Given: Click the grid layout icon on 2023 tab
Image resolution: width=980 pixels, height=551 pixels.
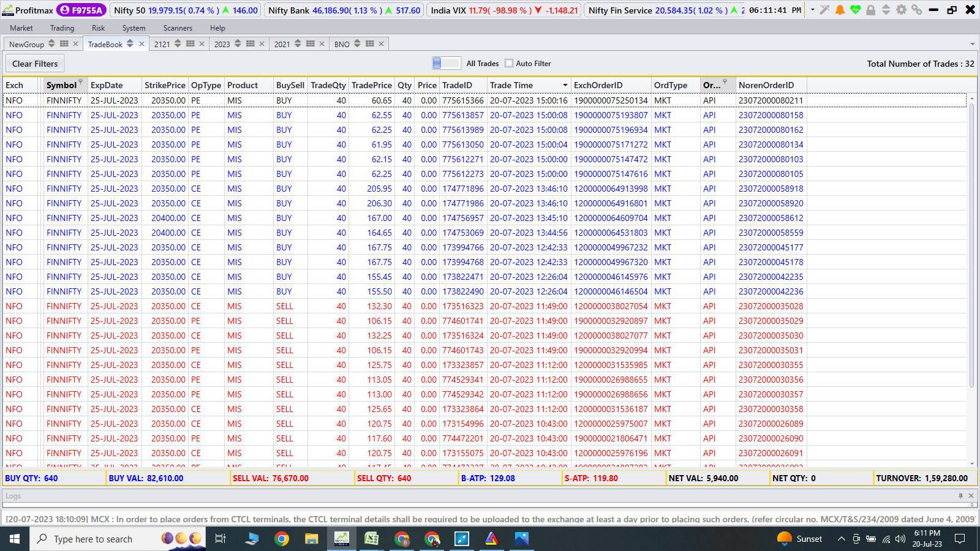Looking at the screenshot, I should (251, 43).
